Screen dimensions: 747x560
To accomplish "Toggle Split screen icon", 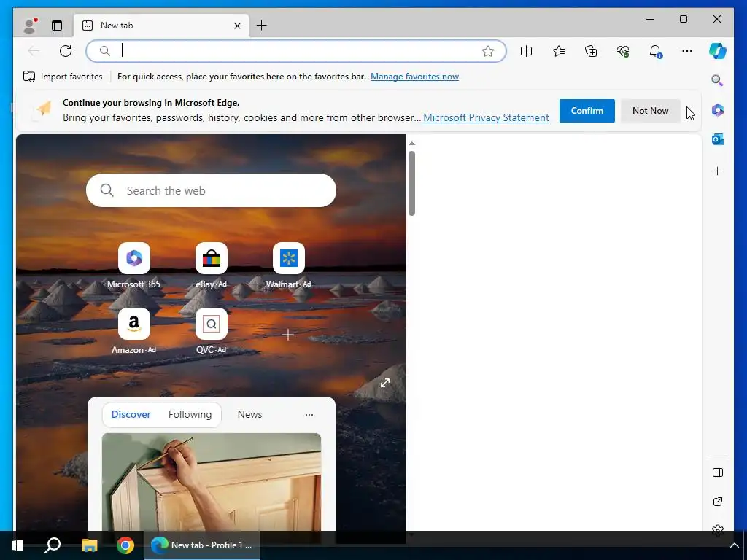I will [527, 51].
